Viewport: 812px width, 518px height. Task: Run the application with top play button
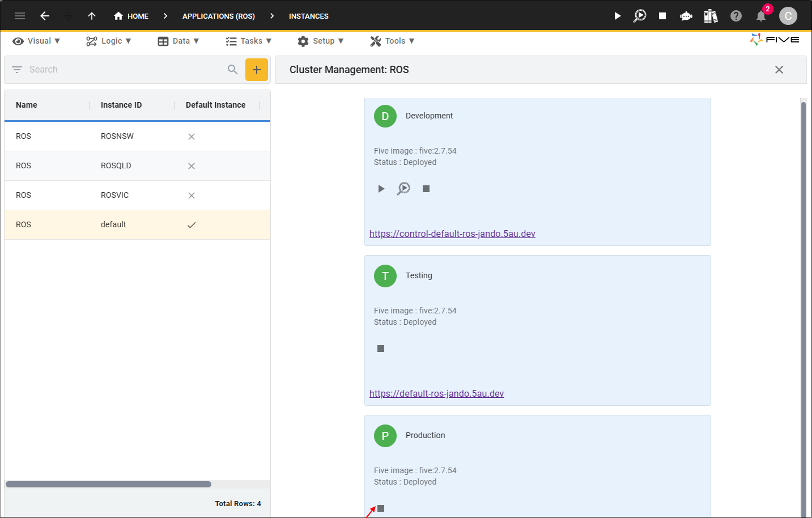618,16
